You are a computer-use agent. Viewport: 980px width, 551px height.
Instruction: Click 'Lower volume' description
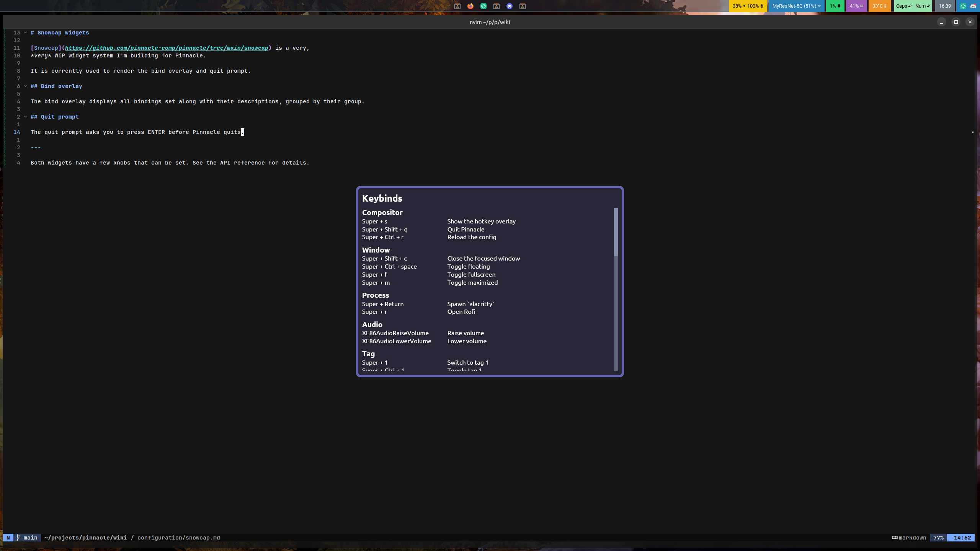tap(467, 341)
